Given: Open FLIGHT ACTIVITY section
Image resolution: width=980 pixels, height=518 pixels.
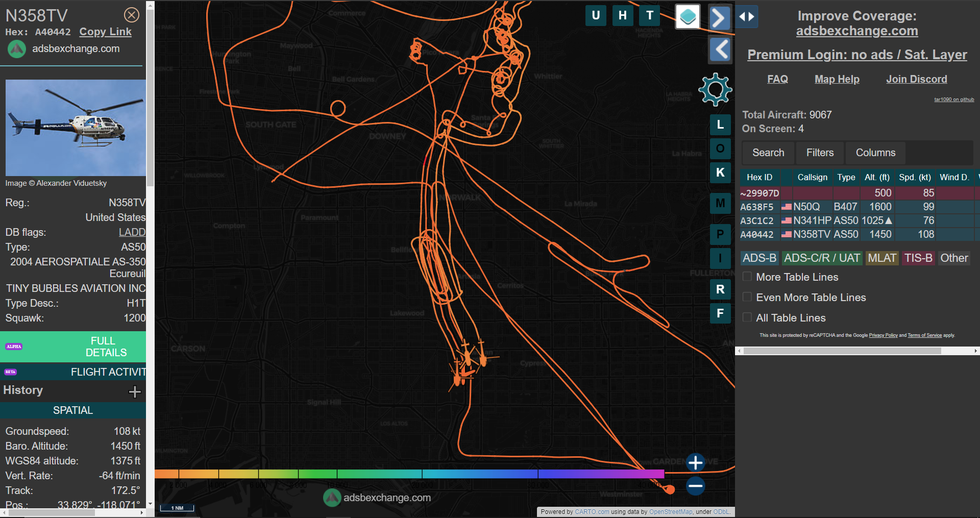Looking at the screenshot, I should [x=73, y=372].
